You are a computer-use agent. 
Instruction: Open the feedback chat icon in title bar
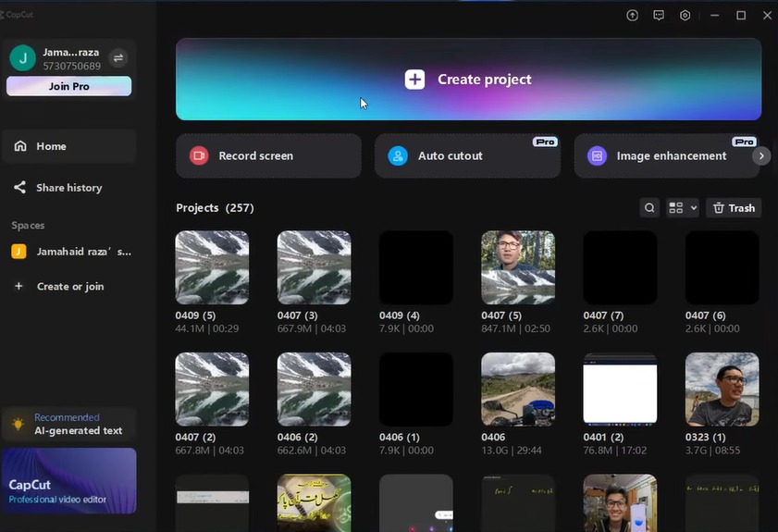pos(659,16)
